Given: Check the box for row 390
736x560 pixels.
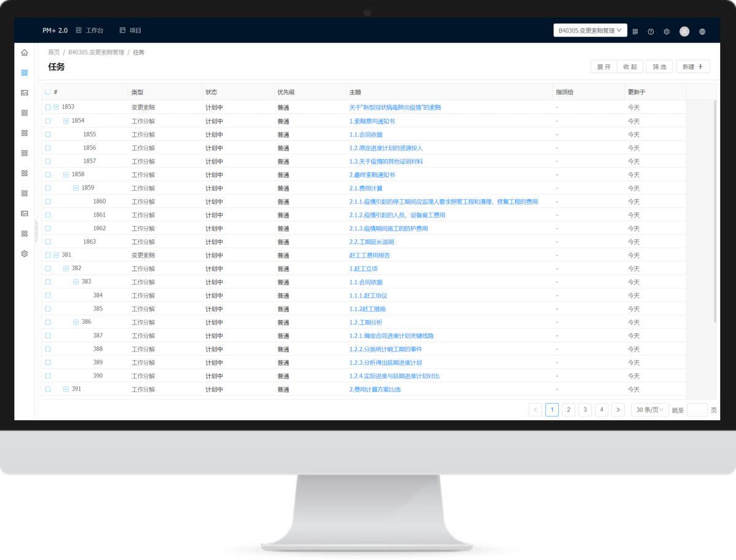Looking at the screenshot, I should pos(48,376).
